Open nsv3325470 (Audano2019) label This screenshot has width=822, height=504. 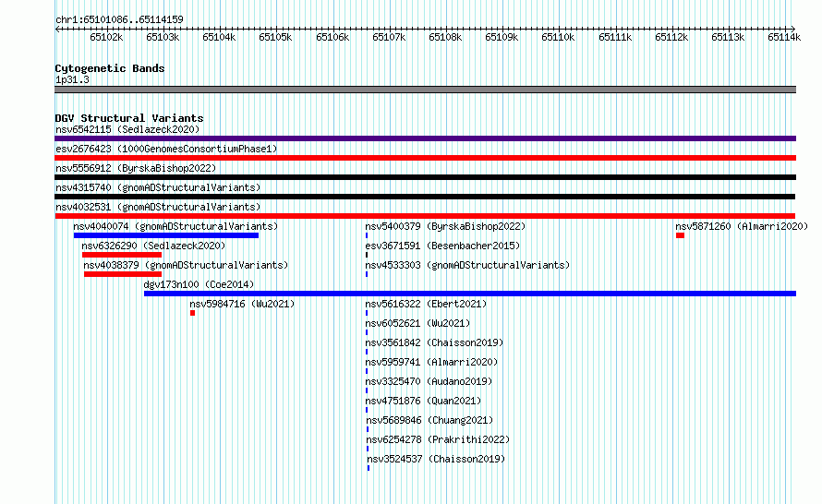[429, 381]
